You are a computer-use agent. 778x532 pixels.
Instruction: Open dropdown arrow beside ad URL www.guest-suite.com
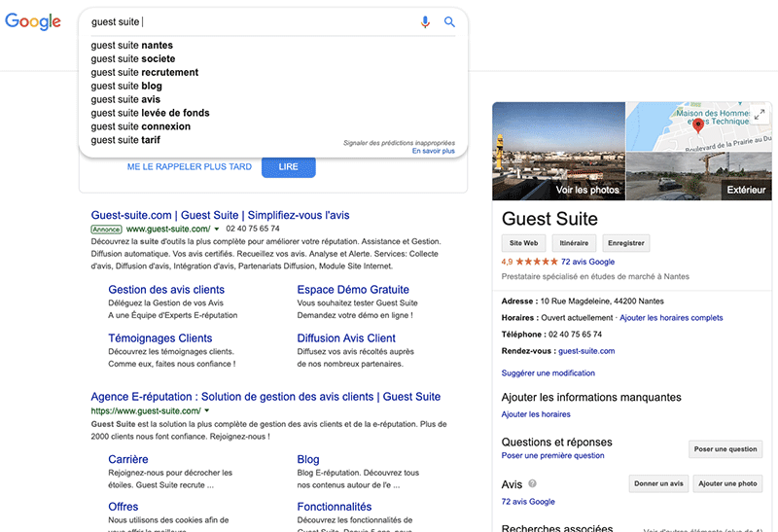pyautogui.click(x=216, y=230)
